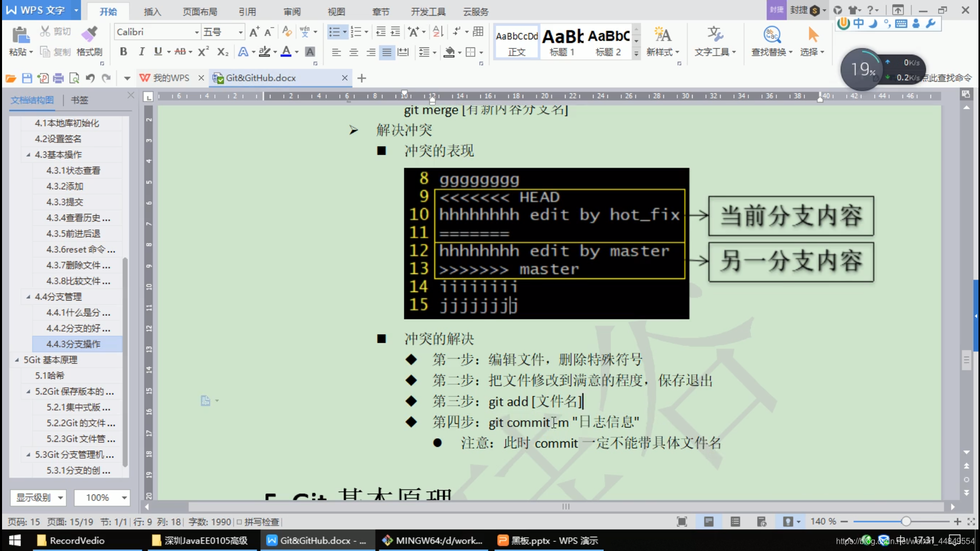Toggle underline formatting
The image size is (980, 551).
coord(158,52)
